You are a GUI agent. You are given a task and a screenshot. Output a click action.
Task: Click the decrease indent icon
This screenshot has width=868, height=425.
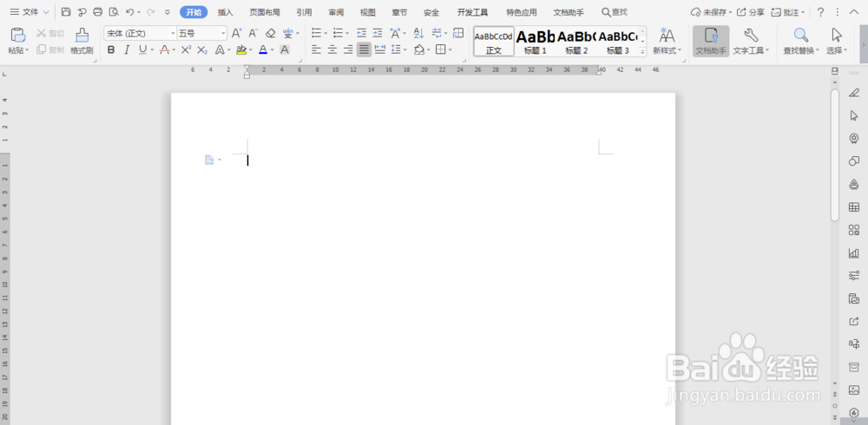tap(361, 33)
